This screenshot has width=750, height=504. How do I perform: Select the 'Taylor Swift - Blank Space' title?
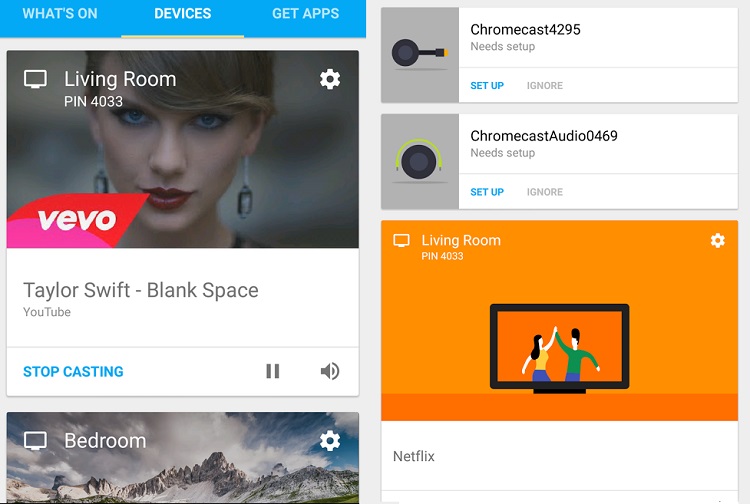(141, 290)
